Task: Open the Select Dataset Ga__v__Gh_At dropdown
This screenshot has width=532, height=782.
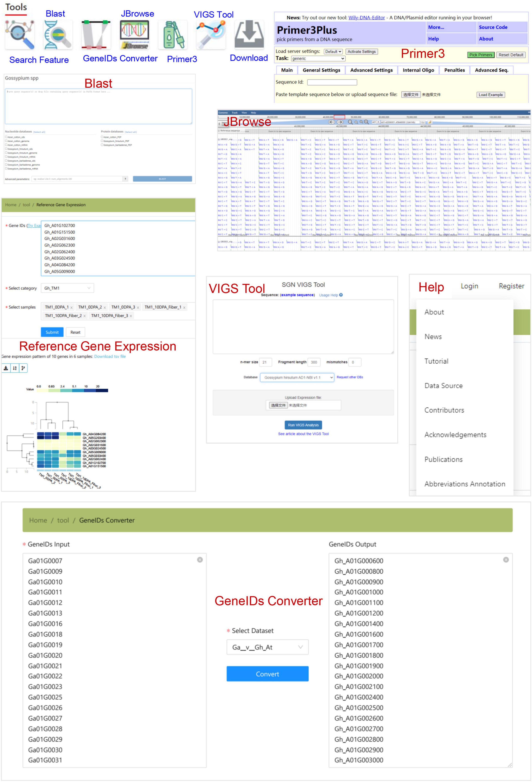Action: pyautogui.click(x=267, y=647)
